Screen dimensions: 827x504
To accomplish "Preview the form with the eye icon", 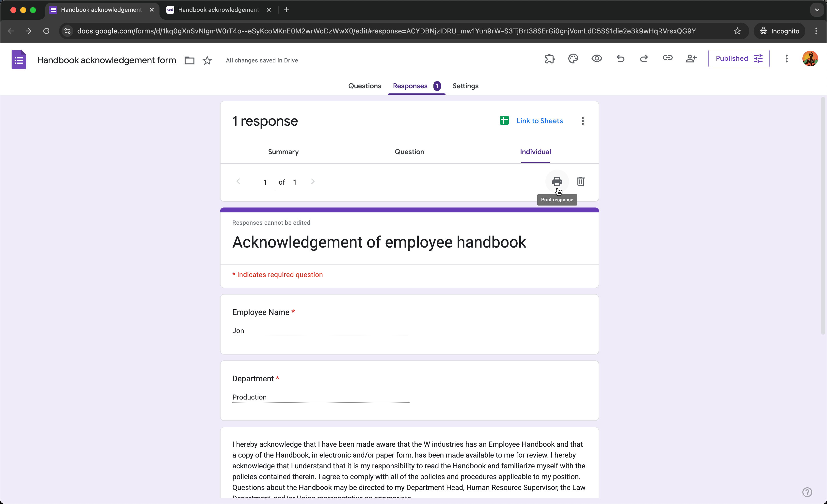I will [596, 58].
